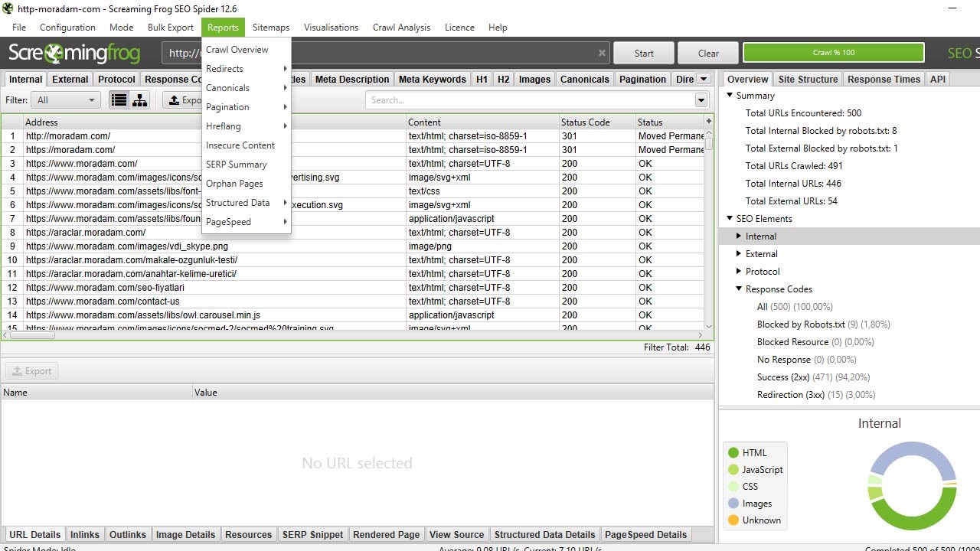Expand the Internal tree node
This screenshot has height=551, width=980.
pos(739,236)
